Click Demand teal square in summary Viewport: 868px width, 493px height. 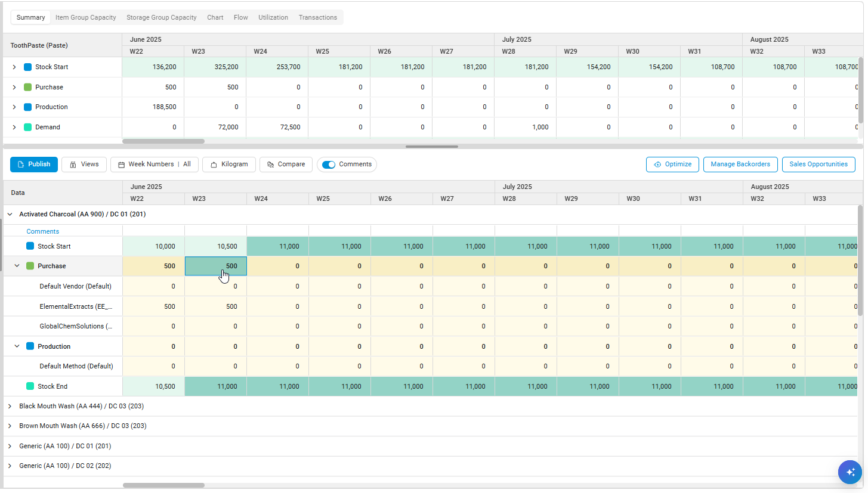point(27,127)
